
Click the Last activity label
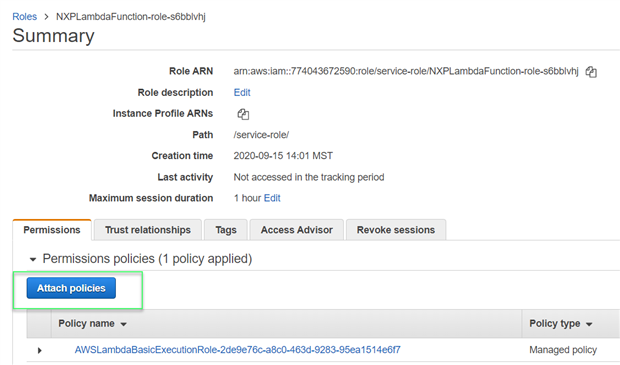185,177
